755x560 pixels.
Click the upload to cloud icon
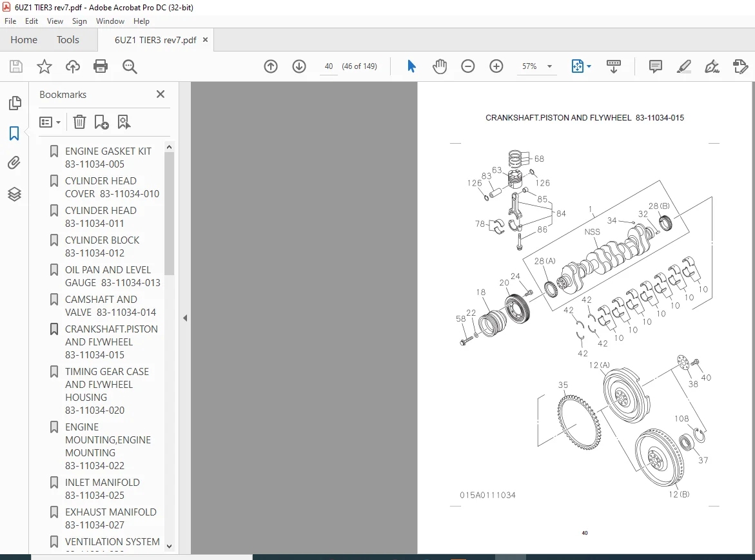click(x=73, y=66)
